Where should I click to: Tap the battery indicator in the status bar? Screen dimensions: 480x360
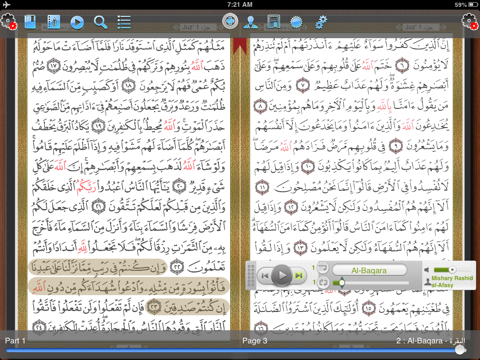point(473,5)
